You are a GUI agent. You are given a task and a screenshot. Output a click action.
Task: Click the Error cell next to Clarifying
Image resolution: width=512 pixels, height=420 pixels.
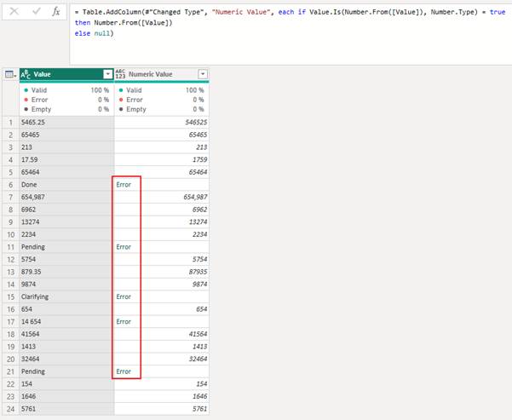[x=124, y=296]
